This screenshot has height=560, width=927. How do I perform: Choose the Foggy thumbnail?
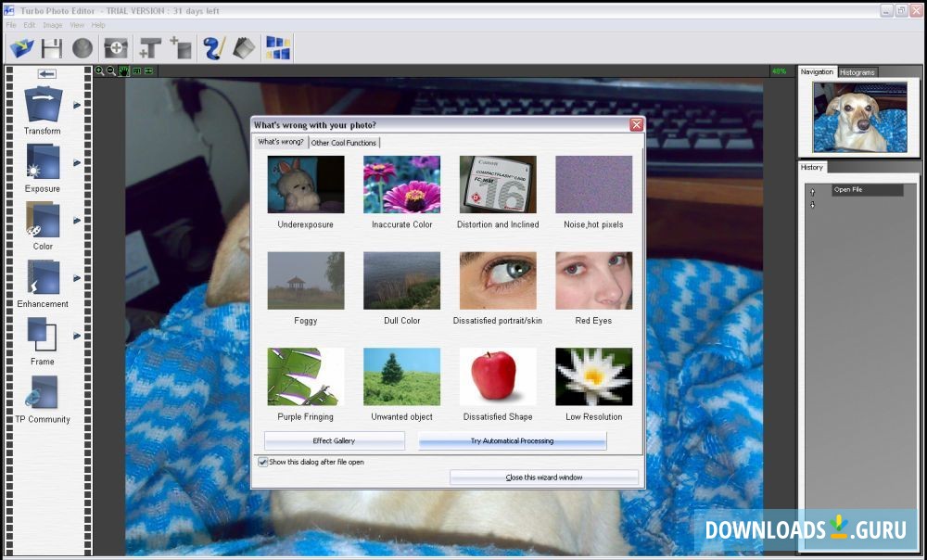click(306, 280)
